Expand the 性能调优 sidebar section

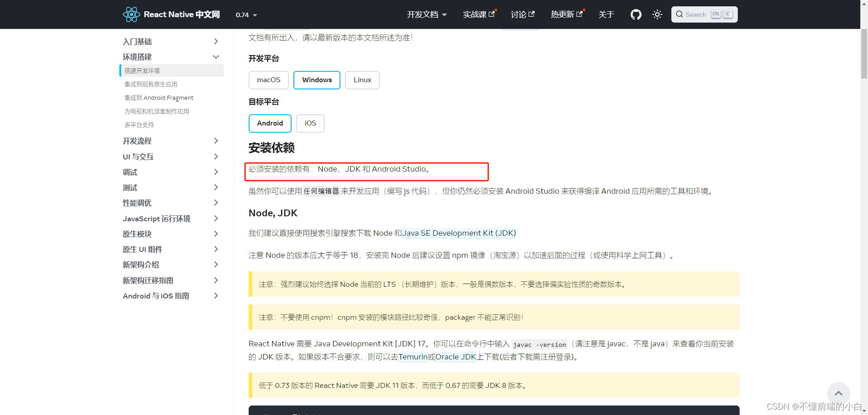[x=171, y=203]
